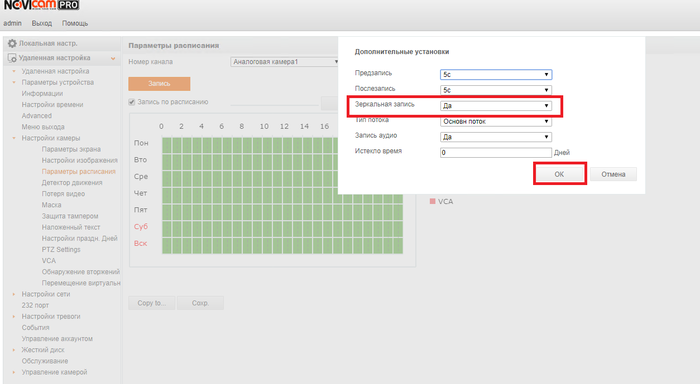The image size is (700, 384).
Task: Select Параметры экрана item
Action: 71,149
